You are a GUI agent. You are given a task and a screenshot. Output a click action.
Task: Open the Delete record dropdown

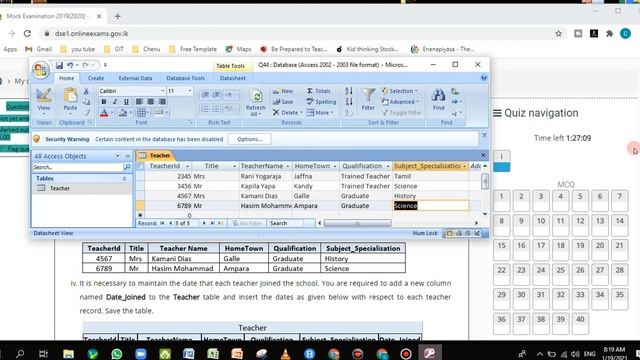(288, 113)
